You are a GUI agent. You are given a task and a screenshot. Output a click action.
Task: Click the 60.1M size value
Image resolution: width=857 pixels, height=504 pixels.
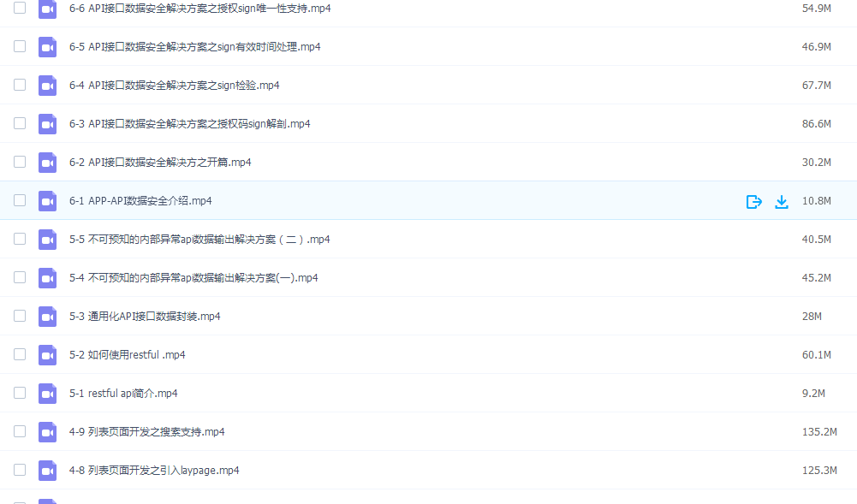[817, 355]
